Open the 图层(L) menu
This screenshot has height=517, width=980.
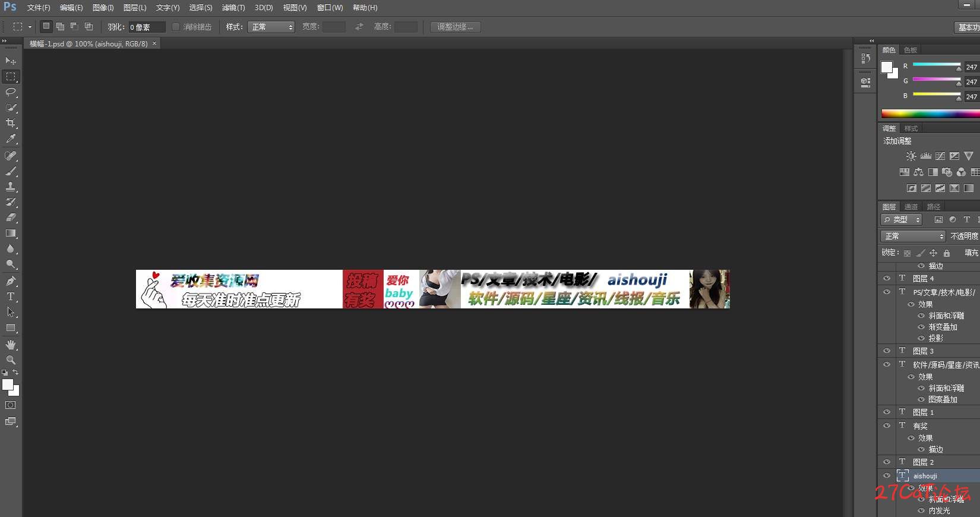(x=135, y=8)
